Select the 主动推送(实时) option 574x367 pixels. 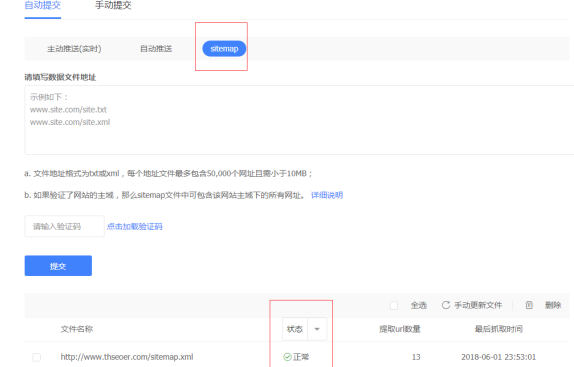click(74, 49)
